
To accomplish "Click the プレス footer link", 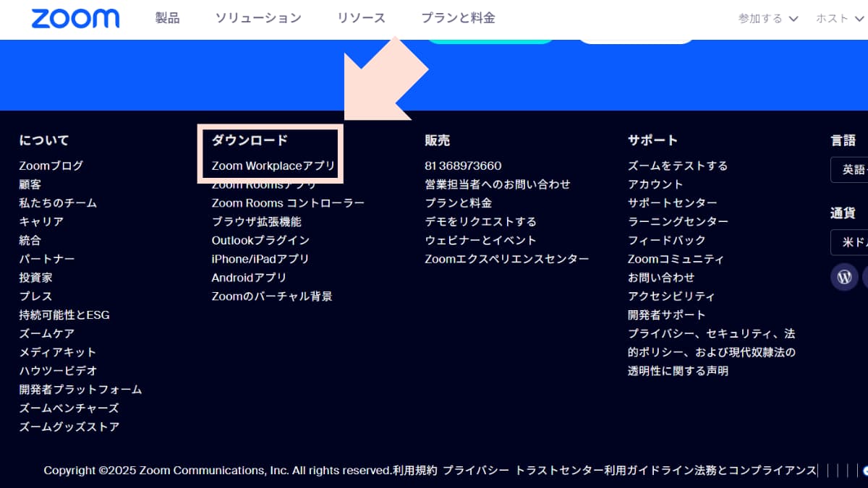I will (x=36, y=296).
